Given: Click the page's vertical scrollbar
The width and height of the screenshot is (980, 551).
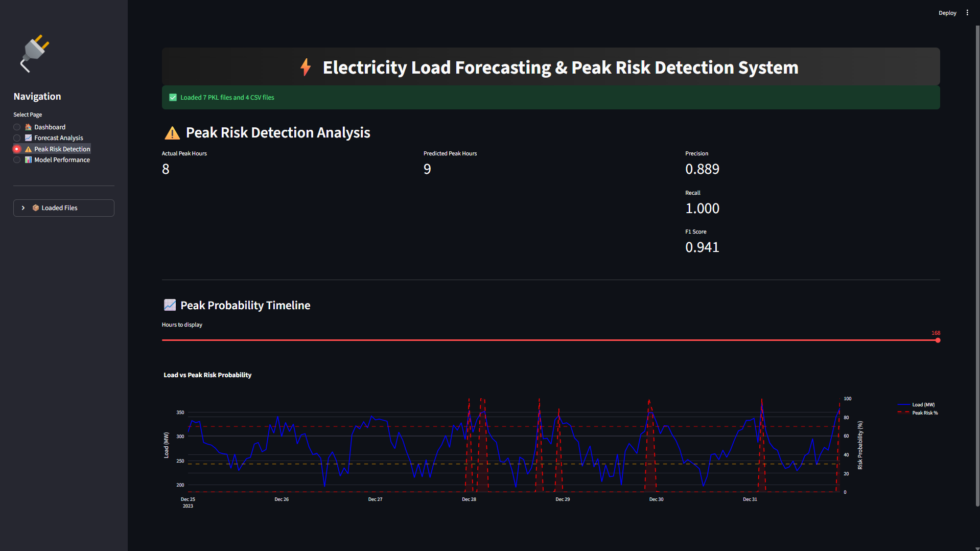Looking at the screenshot, I should coord(977,256).
